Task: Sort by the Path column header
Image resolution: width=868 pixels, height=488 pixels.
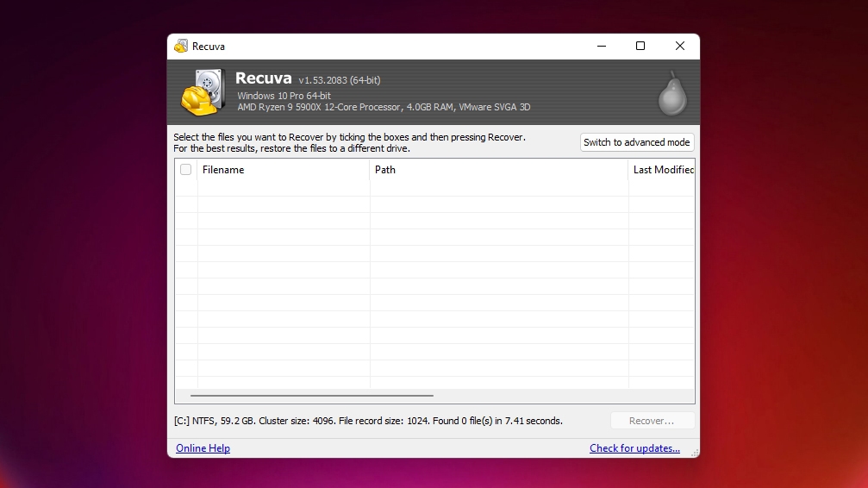Action: [x=499, y=170]
